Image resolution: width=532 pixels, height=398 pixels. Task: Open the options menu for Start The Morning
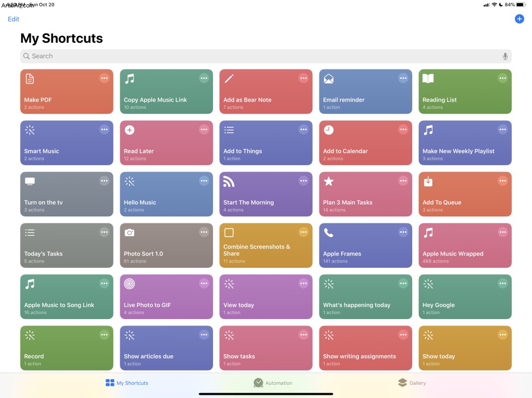click(303, 180)
